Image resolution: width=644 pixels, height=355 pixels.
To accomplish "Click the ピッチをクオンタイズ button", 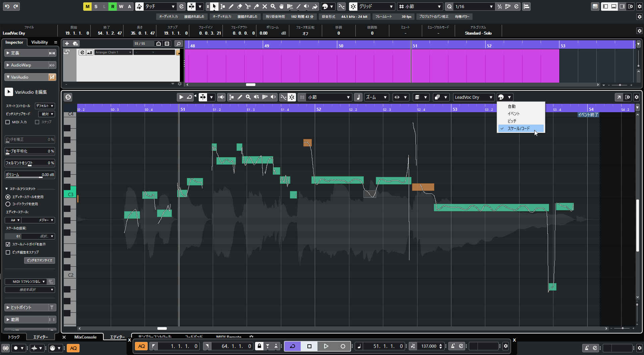I will (x=40, y=260).
